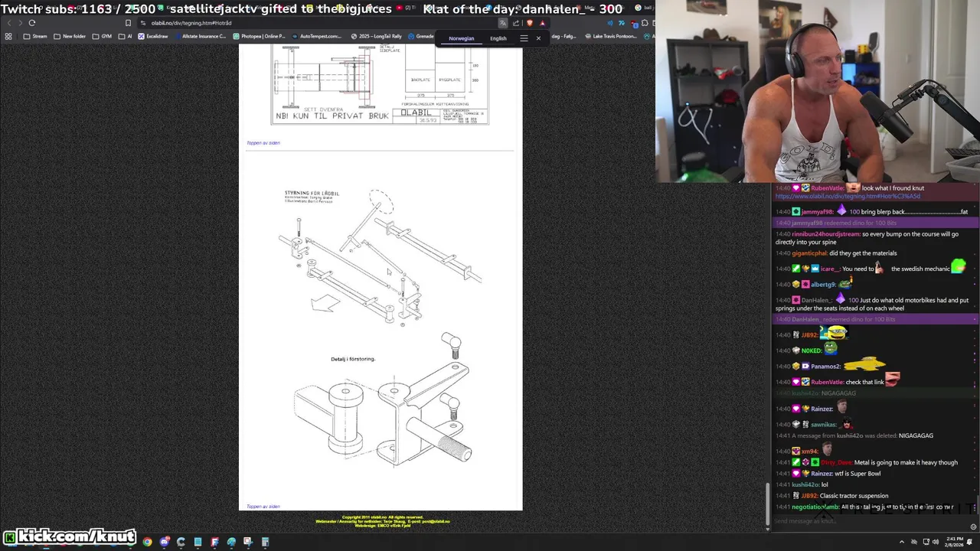The height and width of the screenshot is (551, 980).
Task: Open Notepad icon in taskbar
Action: 198,542
